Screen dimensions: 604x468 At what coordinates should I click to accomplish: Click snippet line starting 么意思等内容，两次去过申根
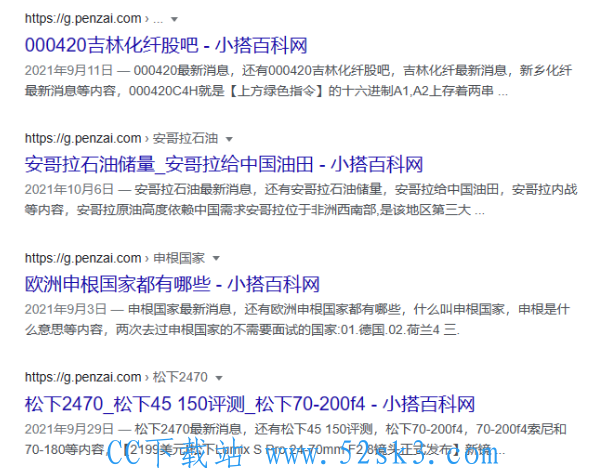(x=242, y=330)
